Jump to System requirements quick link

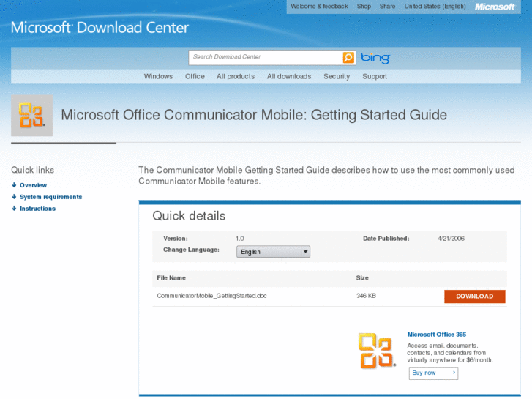coord(51,197)
